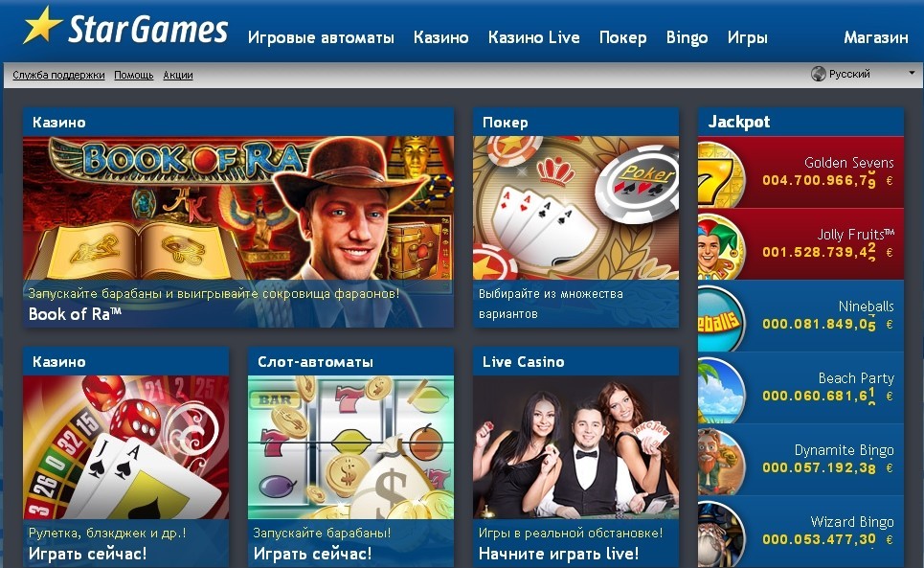Click the Golden Sevens jackpot icon
The image size is (924, 568).
(x=721, y=174)
